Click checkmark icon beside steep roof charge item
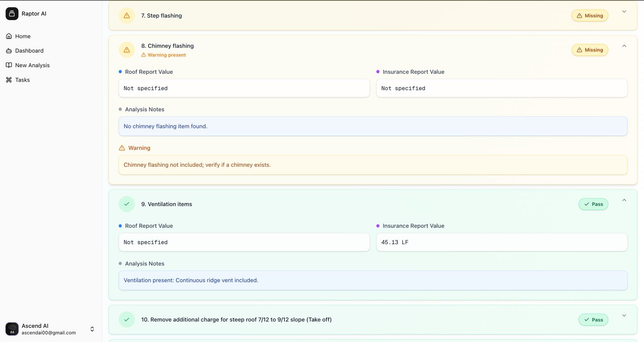Screen dimensions: 644x342 point(127,319)
